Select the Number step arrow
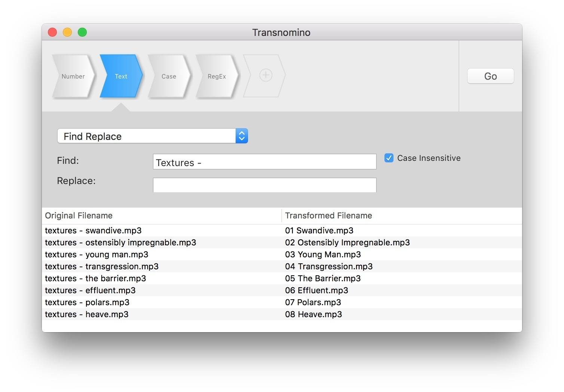The height and width of the screenshot is (392, 564). pos(73,76)
